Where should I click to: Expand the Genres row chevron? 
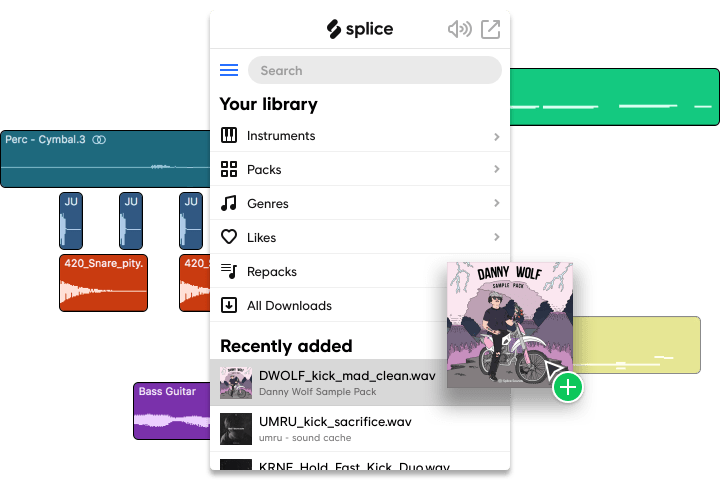(x=496, y=203)
